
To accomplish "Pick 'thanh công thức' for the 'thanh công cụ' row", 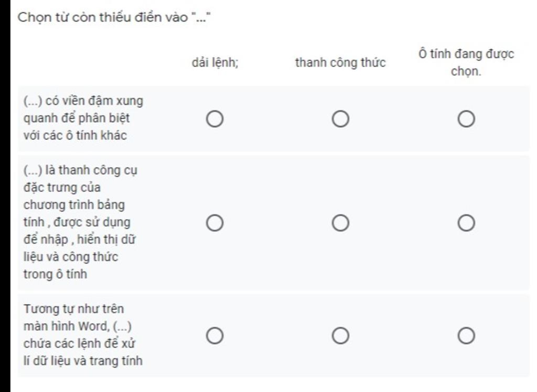I will tap(340, 223).
